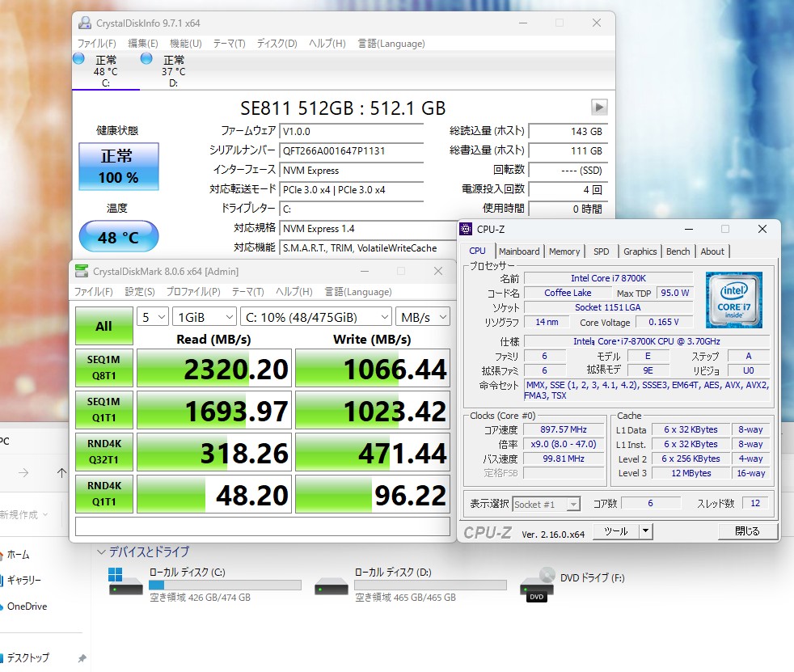Click the CrystalDiskInfo app icon in title bar
The image size is (794, 672).
point(85,23)
